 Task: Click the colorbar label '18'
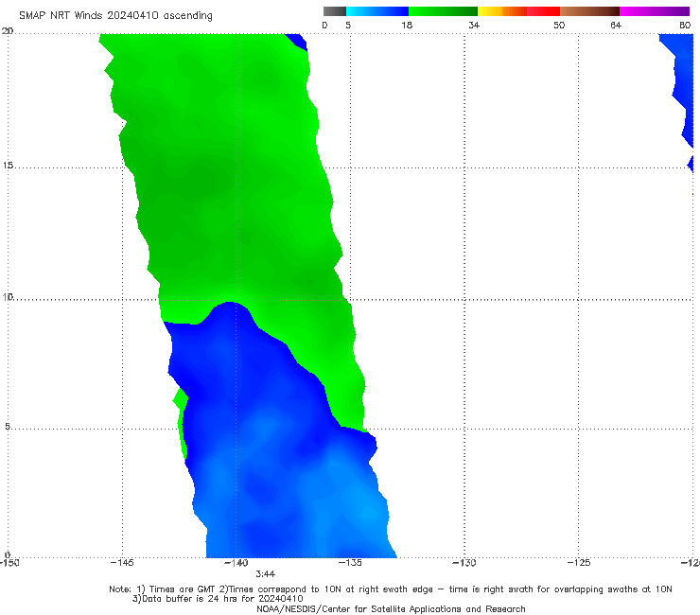407,26
